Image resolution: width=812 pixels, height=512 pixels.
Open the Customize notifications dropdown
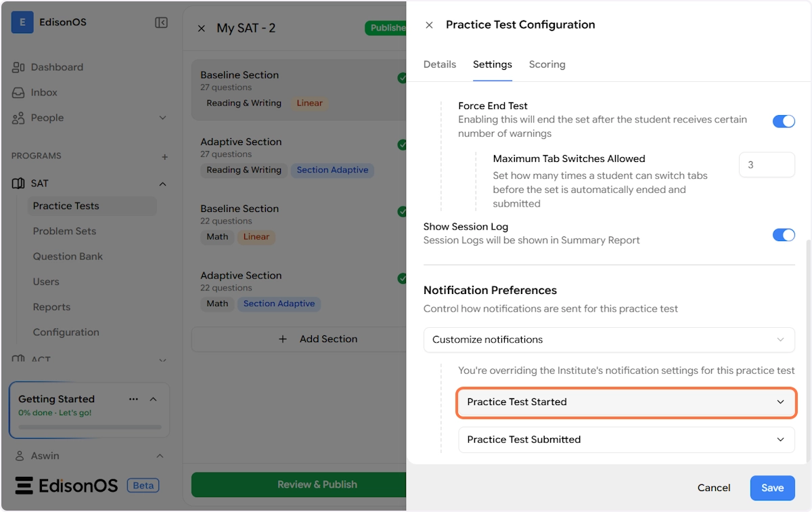pyautogui.click(x=609, y=339)
